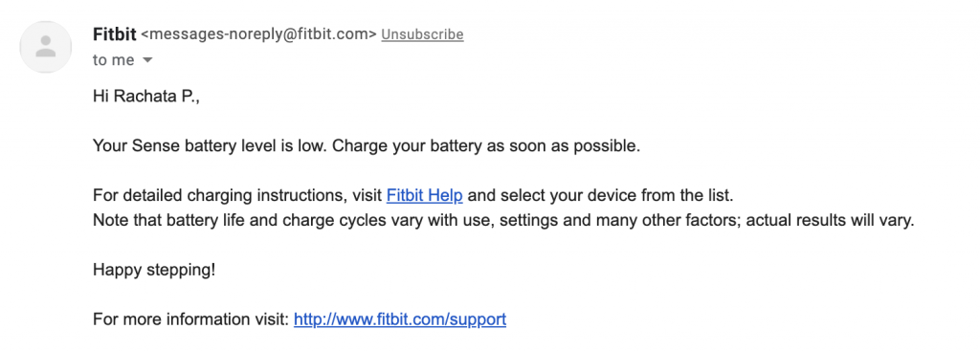Select the messages-noreply@fitbit.com address

[259, 34]
